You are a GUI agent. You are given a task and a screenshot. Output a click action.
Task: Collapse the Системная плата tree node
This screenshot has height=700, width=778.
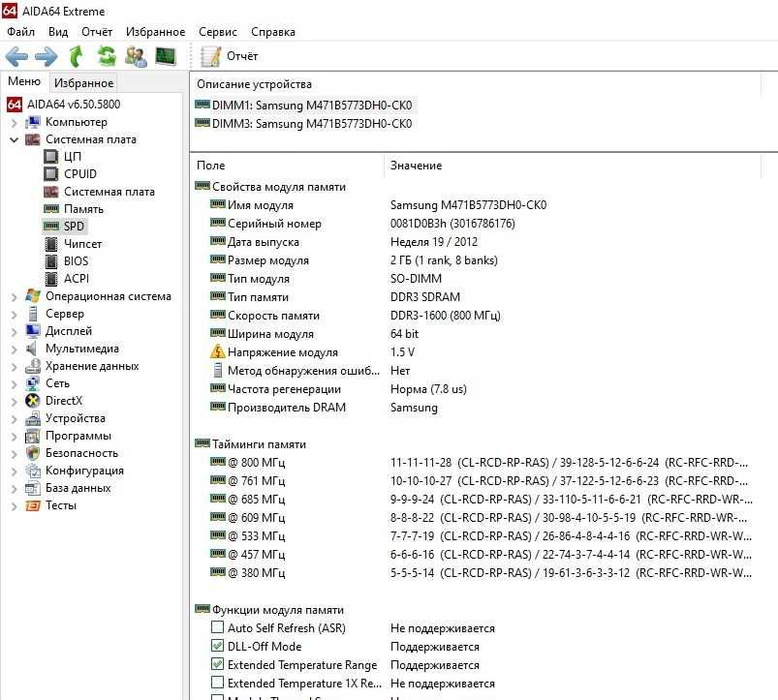(14, 139)
